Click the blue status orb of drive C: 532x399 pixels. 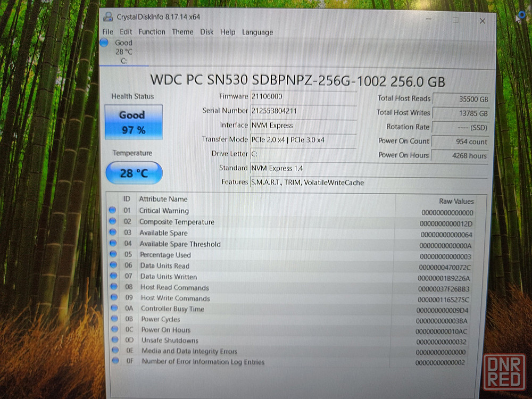click(x=104, y=43)
